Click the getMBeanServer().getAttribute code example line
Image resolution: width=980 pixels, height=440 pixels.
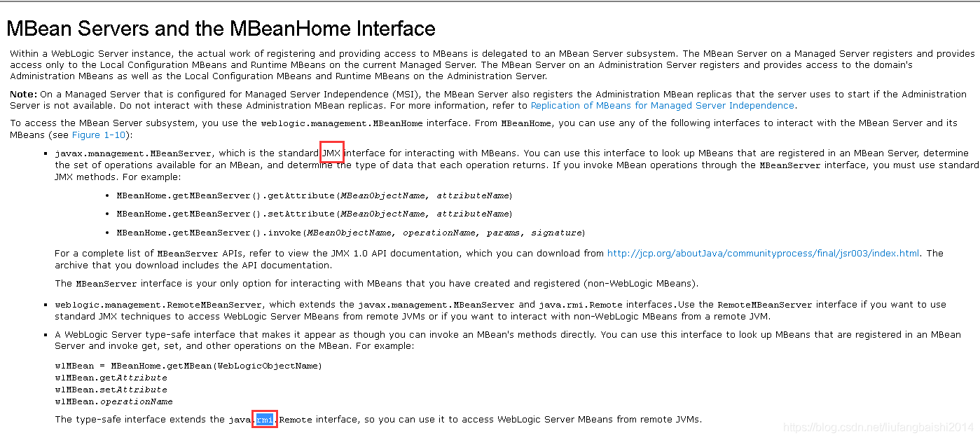(x=314, y=195)
